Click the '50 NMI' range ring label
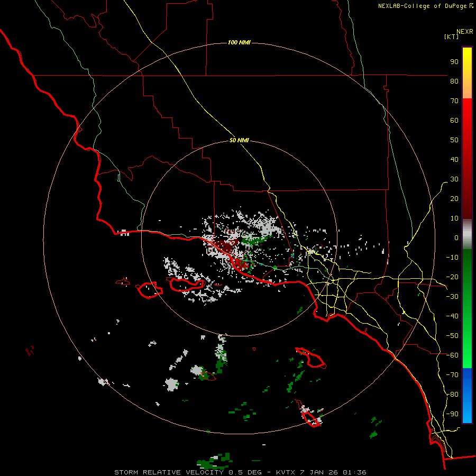The height and width of the screenshot is (476, 476). (x=239, y=140)
